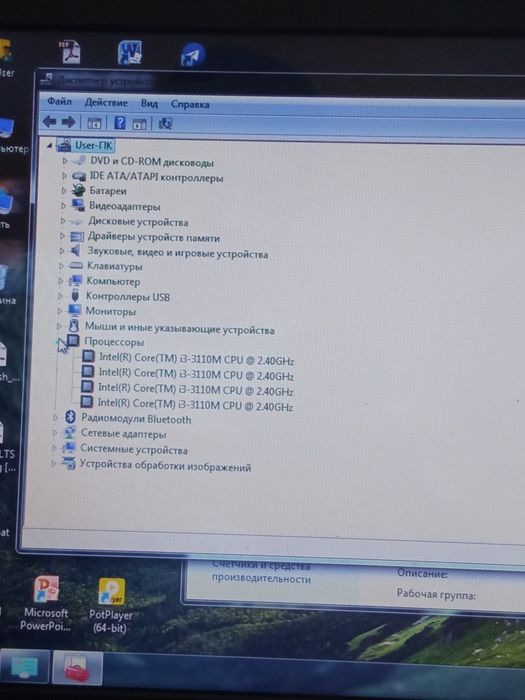525x700 pixels.
Task: Click the Back arrow toolbar icon
Action: click(49, 121)
